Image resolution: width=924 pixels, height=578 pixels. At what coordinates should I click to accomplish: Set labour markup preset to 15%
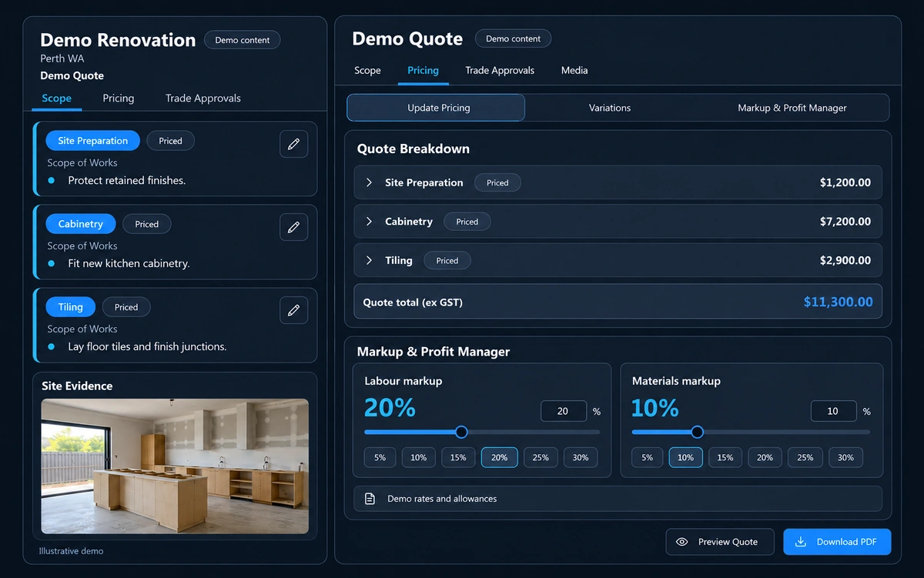[458, 457]
